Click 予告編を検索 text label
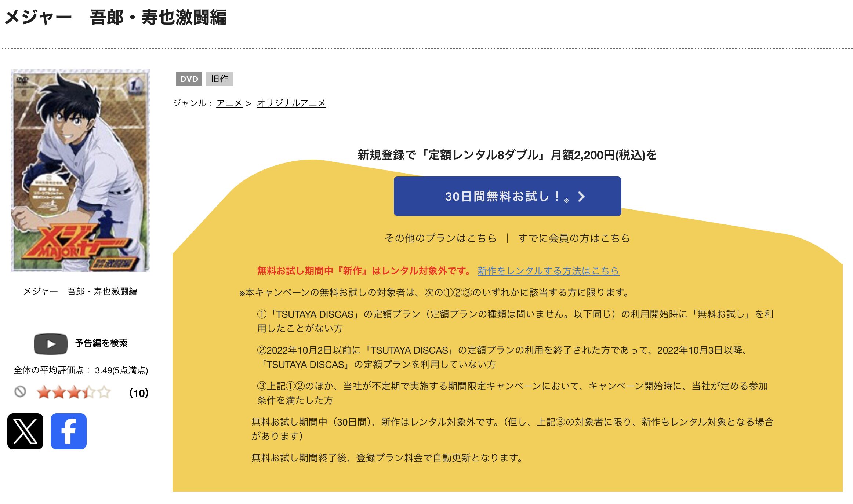853x504 pixels. pyautogui.click(x=101, y=343)
